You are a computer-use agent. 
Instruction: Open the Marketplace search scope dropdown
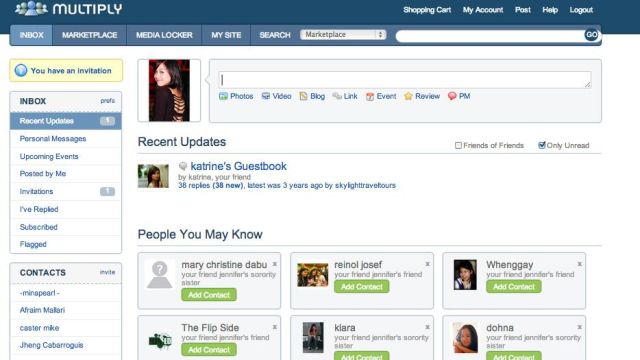click(x=343, y=35)
